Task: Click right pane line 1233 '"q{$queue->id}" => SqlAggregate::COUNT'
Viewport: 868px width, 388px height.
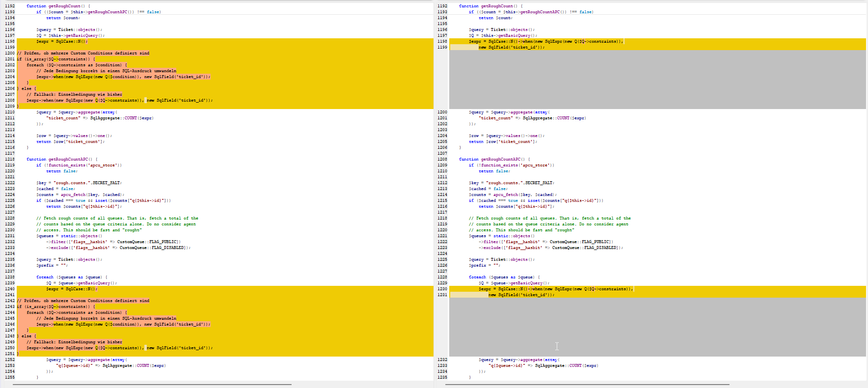Action: click(x=543, y=365)
